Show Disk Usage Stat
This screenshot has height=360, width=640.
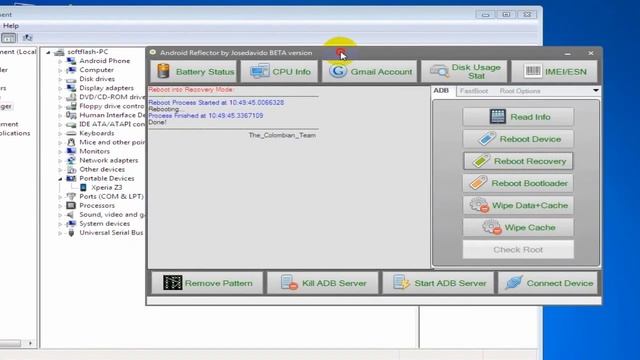(x=464, y=71)
